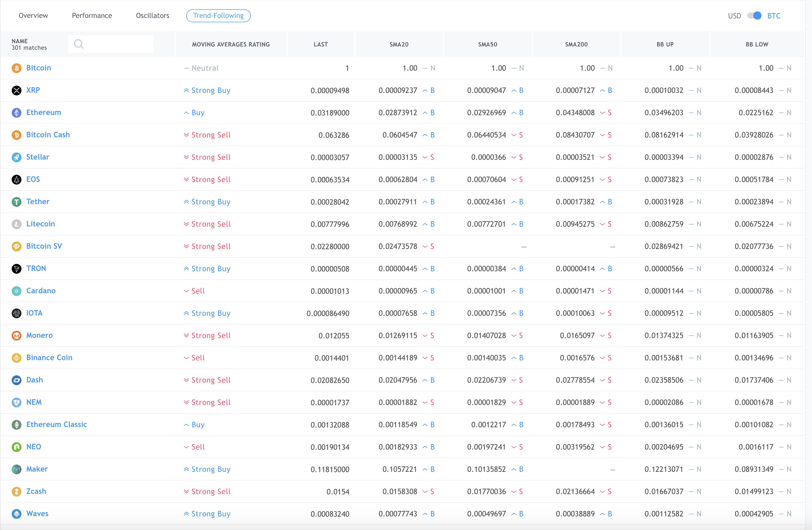Open the Waves link
This screenshot has width=812, height=530.
click(x=38, y=514)
